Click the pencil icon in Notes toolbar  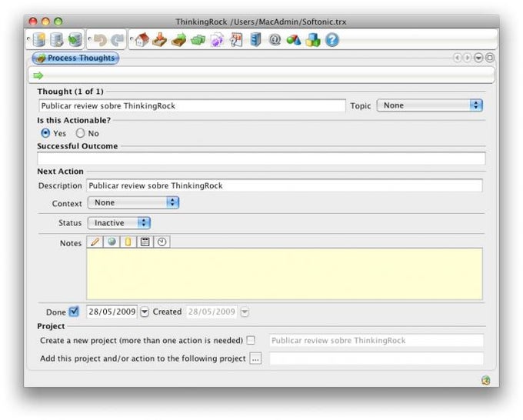95,242
